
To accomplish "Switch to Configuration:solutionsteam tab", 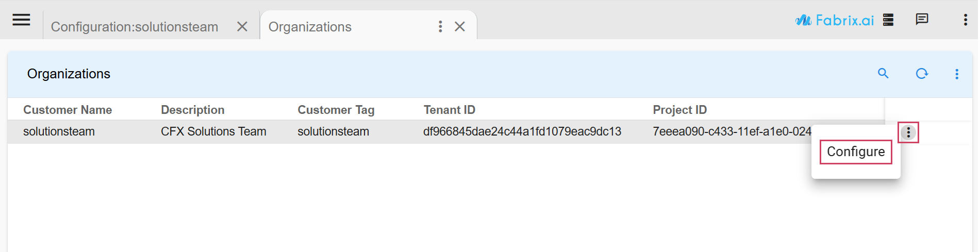I will tap(135, 27).
